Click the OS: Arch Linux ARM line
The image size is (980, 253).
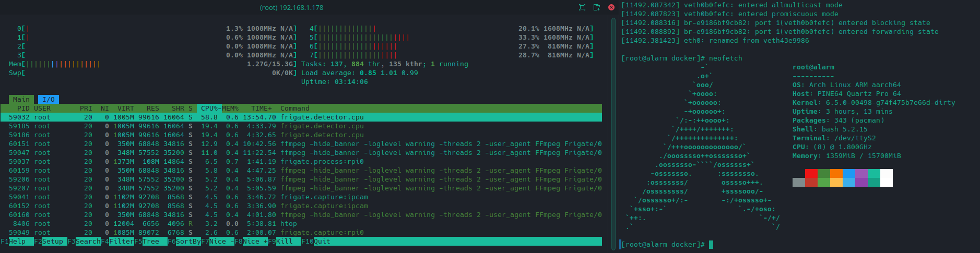point(847,85)
